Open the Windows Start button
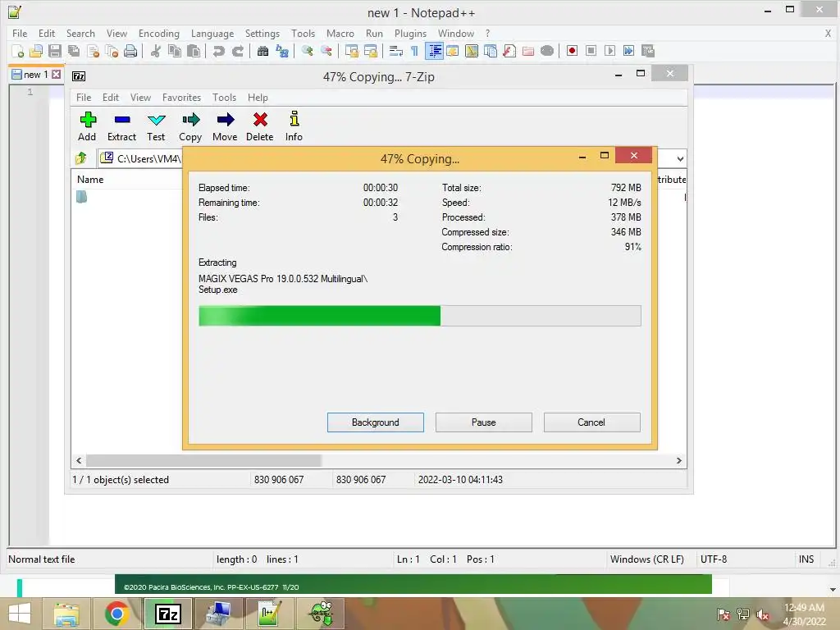 (x=20, y=614)
